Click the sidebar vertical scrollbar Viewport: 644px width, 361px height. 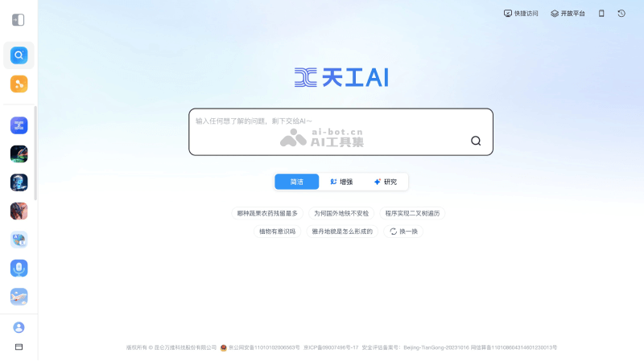coord(35,153)
